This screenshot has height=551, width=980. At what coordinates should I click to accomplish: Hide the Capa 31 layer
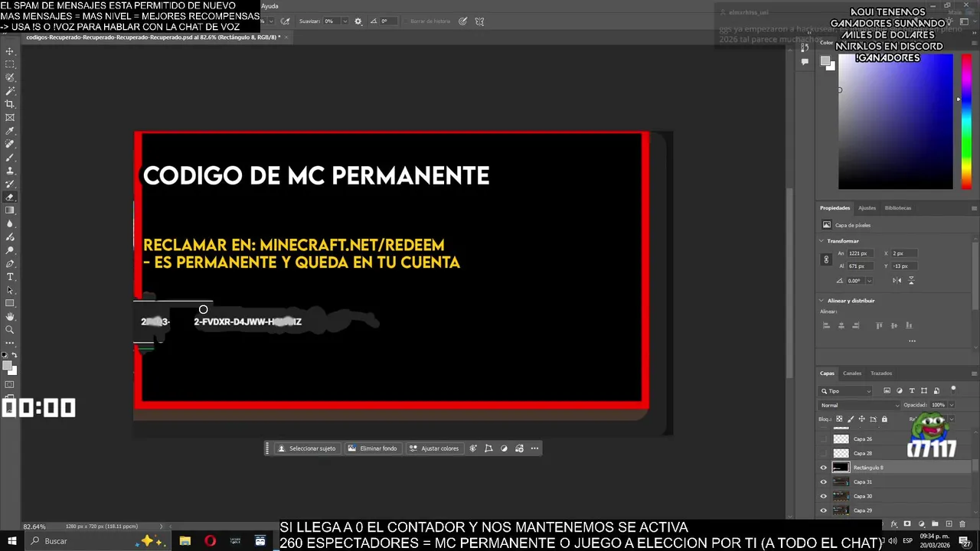click(824, 482)
